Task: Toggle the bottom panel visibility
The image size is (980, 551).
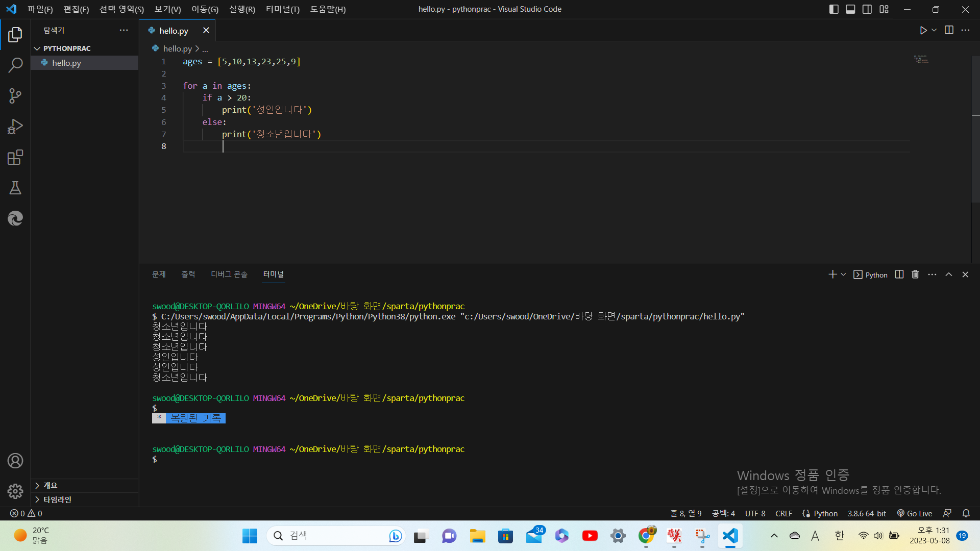Action: [850, 9]
